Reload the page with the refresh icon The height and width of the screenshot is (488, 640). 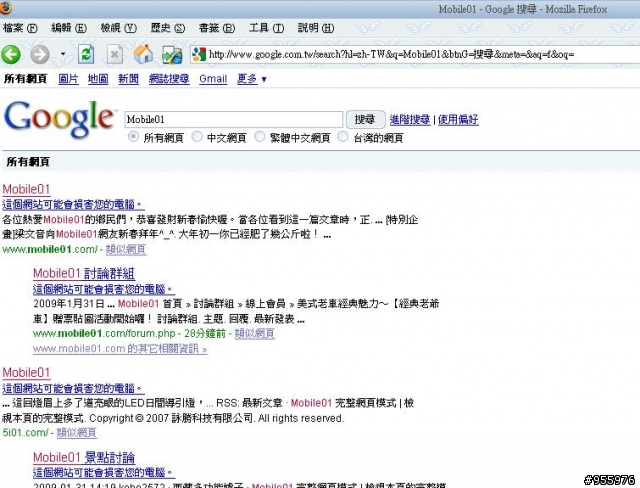tap(86, 54)
